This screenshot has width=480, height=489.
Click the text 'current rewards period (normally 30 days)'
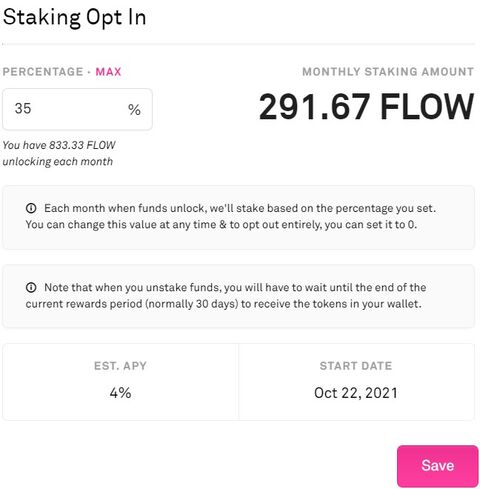click(x=132, y=304)
